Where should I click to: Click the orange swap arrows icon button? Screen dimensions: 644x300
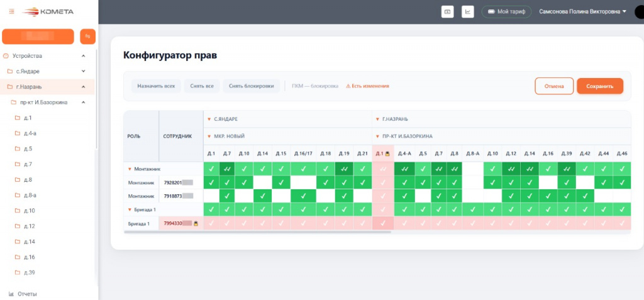(87, 36)
